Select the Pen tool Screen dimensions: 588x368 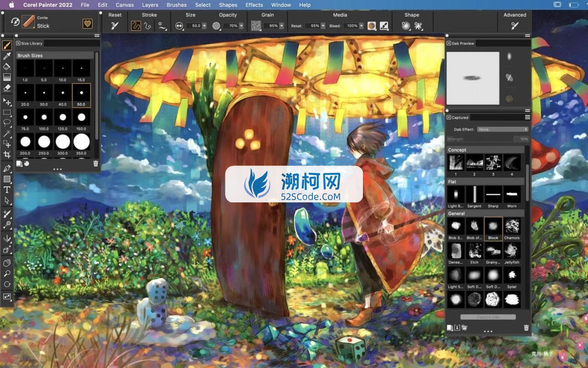(x=7, y=168)
